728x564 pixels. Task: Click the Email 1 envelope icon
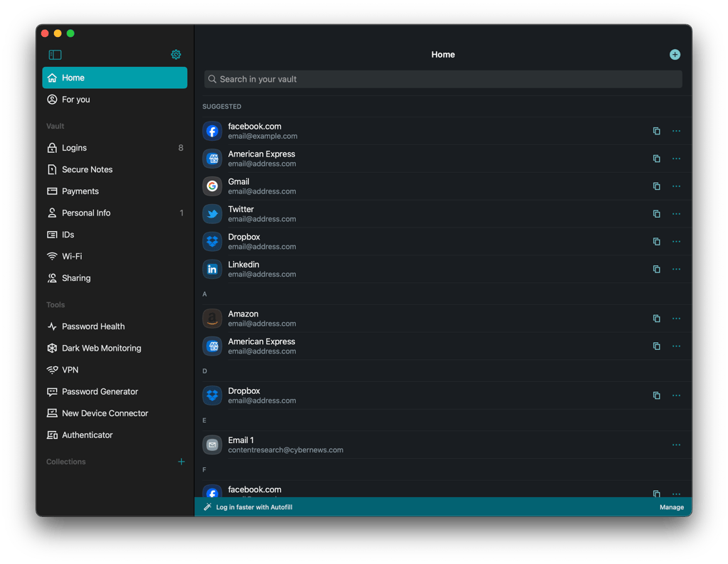point(212,445)
